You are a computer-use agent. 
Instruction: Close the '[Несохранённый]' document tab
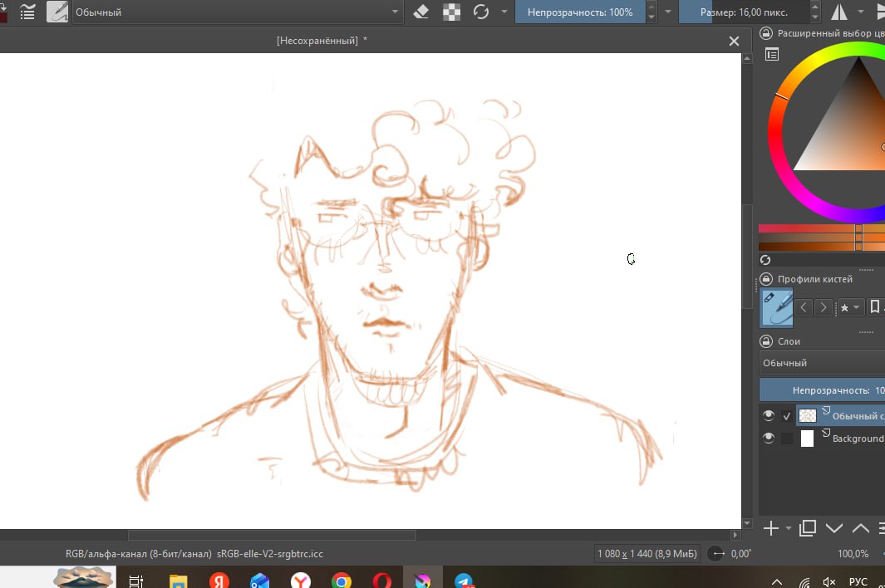point(734,42)
